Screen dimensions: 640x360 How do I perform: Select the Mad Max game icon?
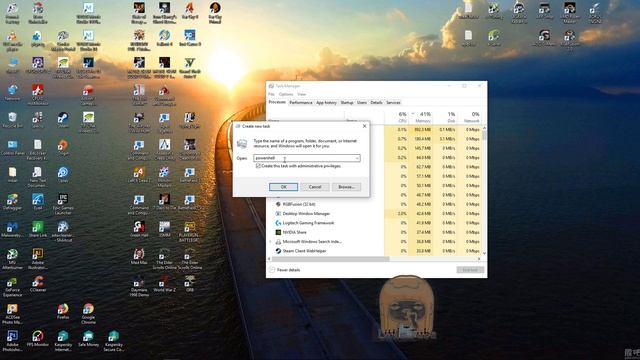click(x=139, y=256)
